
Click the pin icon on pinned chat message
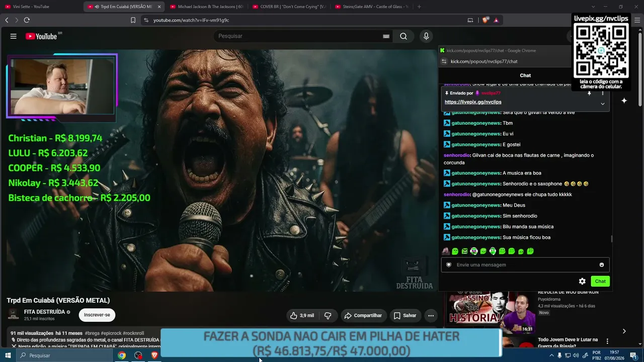[589, 93]
